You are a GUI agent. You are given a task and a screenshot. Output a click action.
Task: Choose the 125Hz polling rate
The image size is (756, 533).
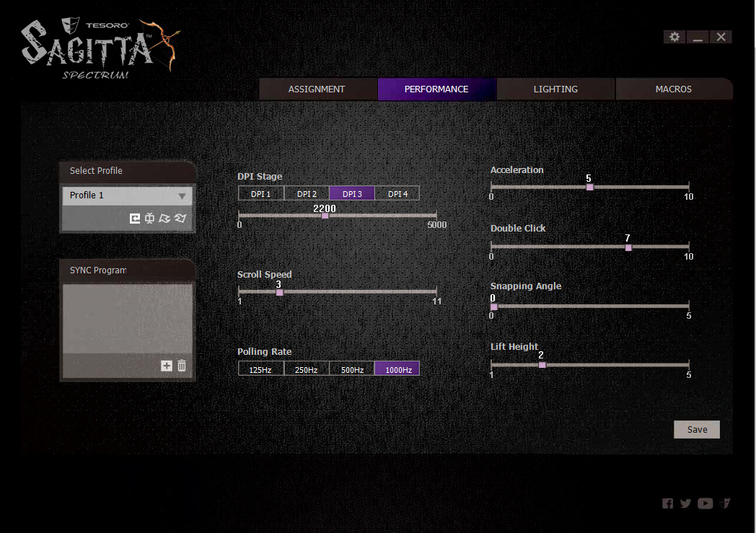click(x=261, y=369)
